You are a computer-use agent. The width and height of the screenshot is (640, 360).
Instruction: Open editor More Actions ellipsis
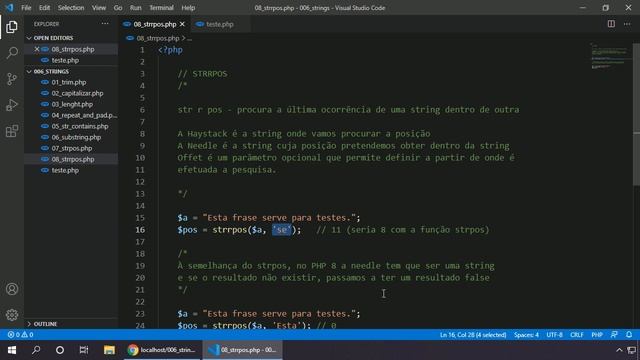(627, 24)
